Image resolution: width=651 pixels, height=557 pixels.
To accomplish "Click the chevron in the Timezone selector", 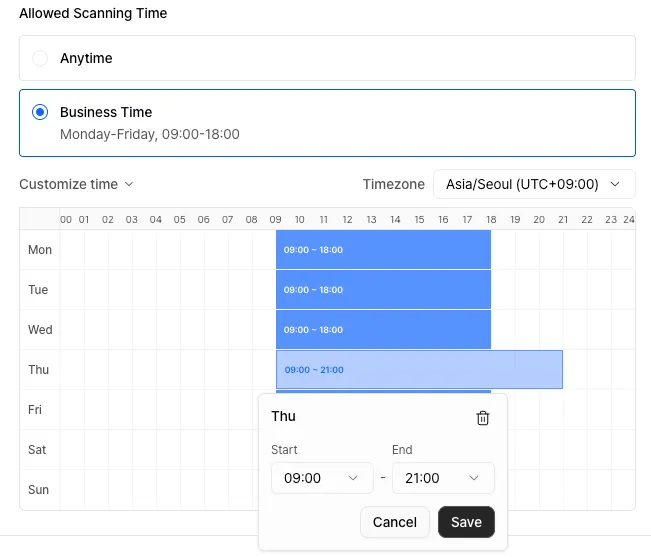I will [615, 184].
